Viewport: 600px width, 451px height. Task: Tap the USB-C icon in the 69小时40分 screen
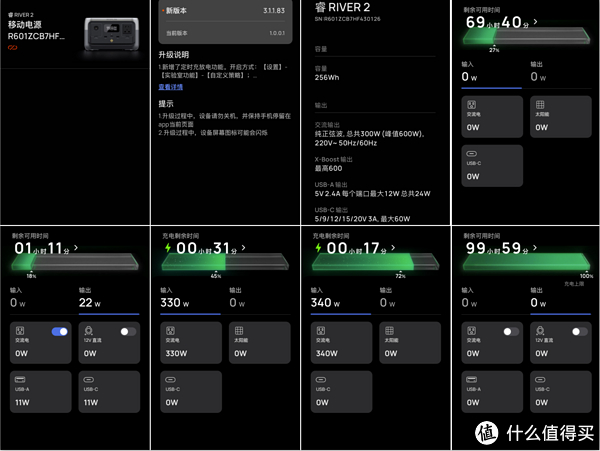471,153
